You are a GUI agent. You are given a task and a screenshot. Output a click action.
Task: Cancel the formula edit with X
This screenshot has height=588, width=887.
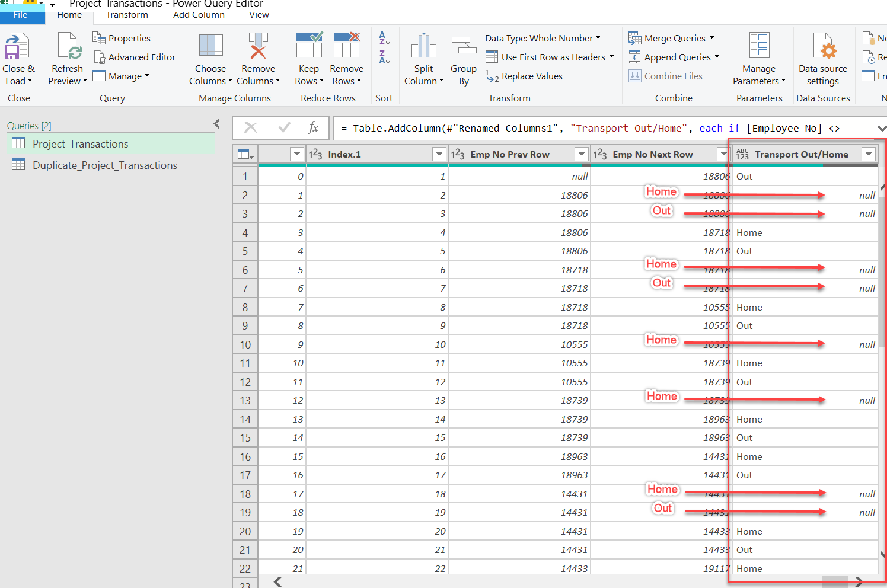(x=251, y=128)
